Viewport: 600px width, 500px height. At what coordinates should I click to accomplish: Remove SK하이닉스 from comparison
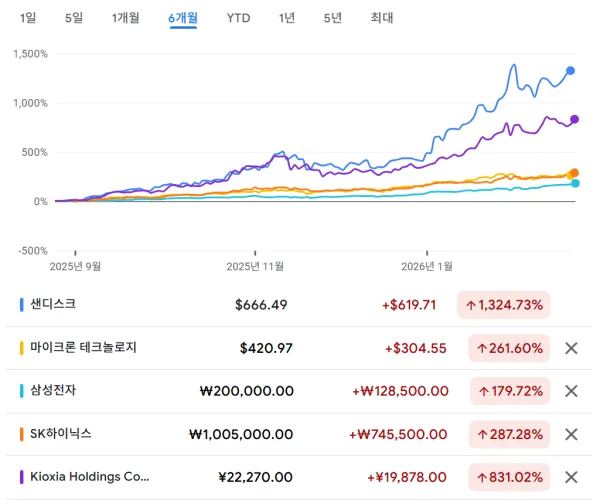click(571, 434)
